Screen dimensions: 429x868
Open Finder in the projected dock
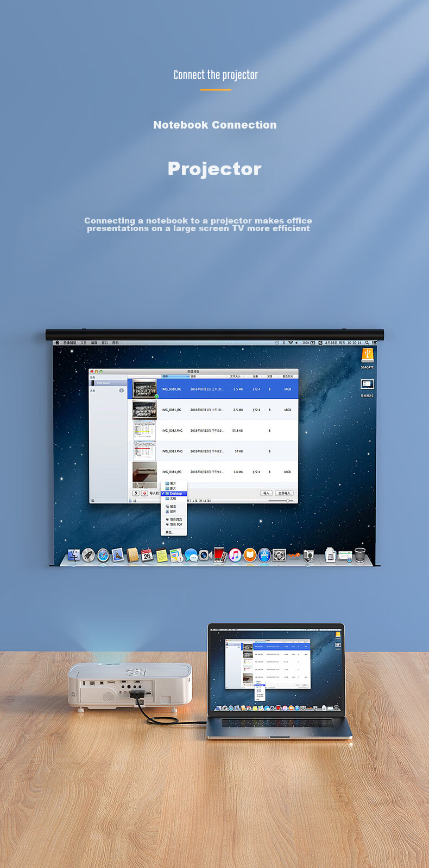point(74,555)
